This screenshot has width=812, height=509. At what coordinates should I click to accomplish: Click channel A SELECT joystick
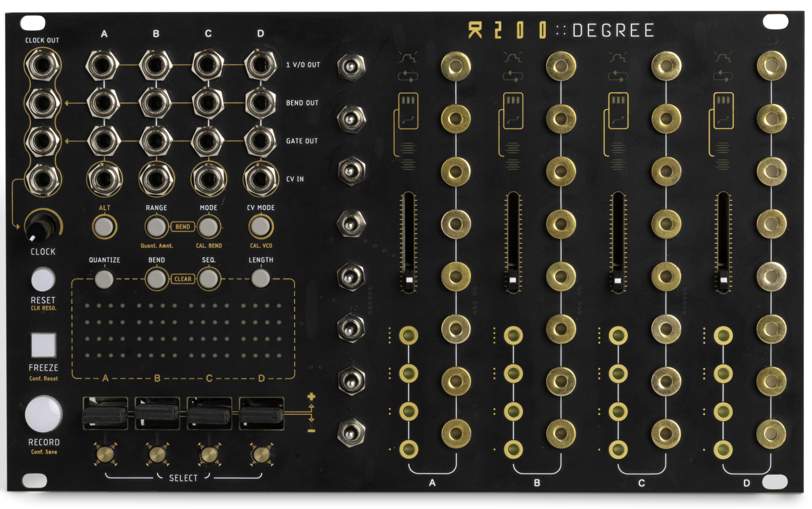104,454
